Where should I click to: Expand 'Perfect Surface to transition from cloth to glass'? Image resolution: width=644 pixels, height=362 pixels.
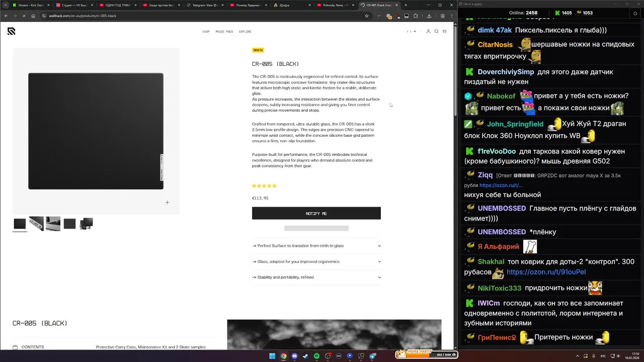coord(316,246)
